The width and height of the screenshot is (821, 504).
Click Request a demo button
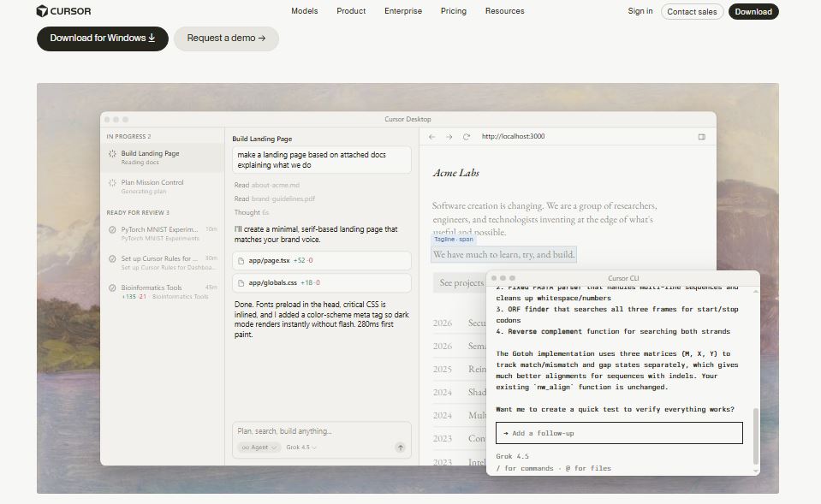pyautogui.click(x=226, y=39)
